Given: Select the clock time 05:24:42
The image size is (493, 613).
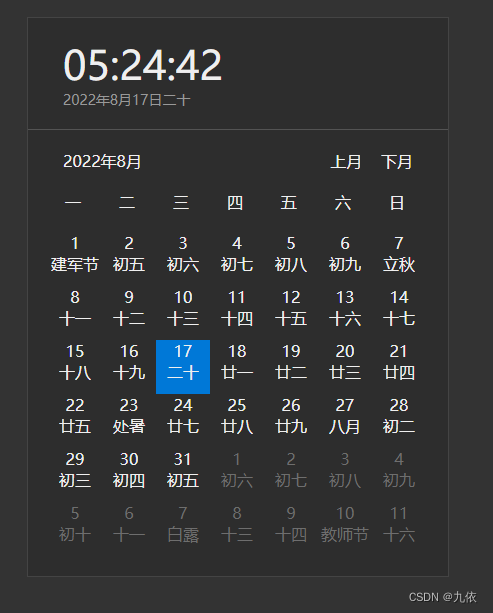Looking at the screenshot, I should pos(143,65).
